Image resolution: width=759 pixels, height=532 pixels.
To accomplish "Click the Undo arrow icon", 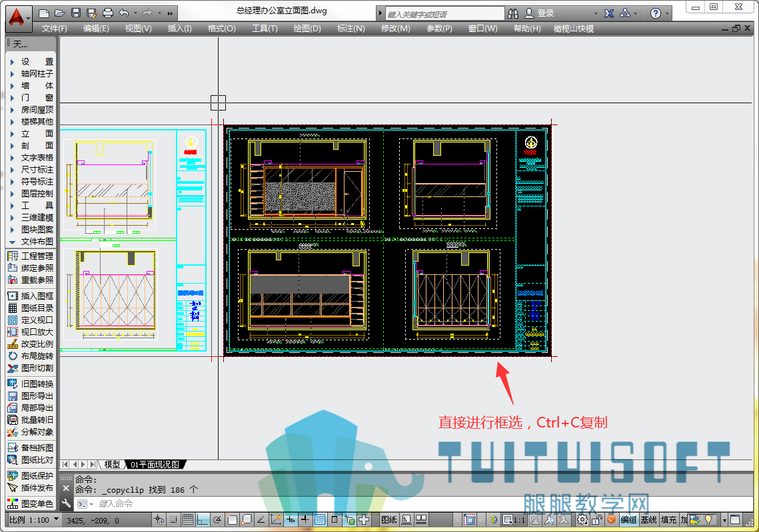I will pos(124,13).
